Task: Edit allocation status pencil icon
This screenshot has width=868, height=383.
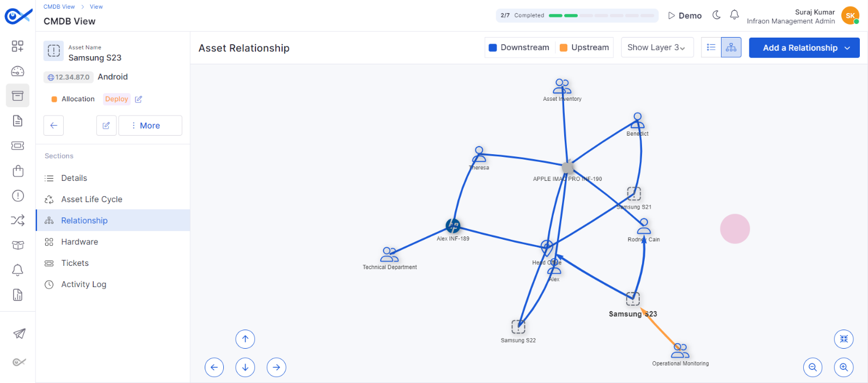Action: [x=138, y=99]
